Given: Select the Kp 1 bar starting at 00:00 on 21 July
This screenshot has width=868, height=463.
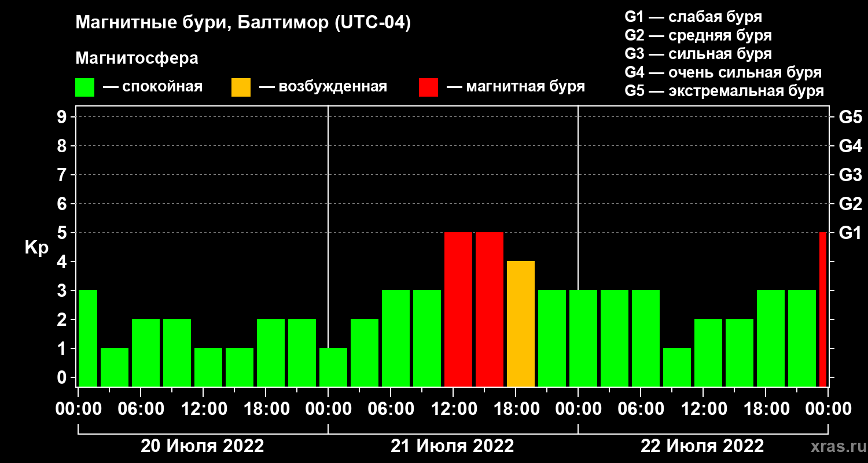Looking at the screenshot, I should pos(333,368).
